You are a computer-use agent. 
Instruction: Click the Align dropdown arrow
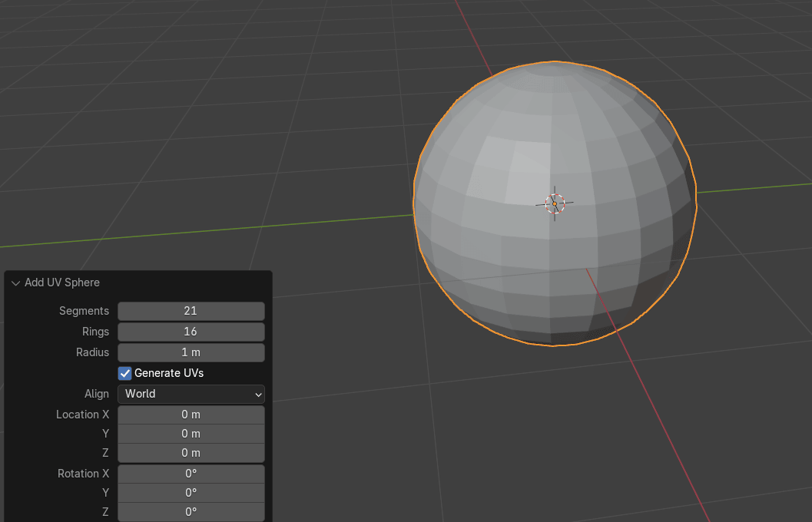(x=258, y=395)
